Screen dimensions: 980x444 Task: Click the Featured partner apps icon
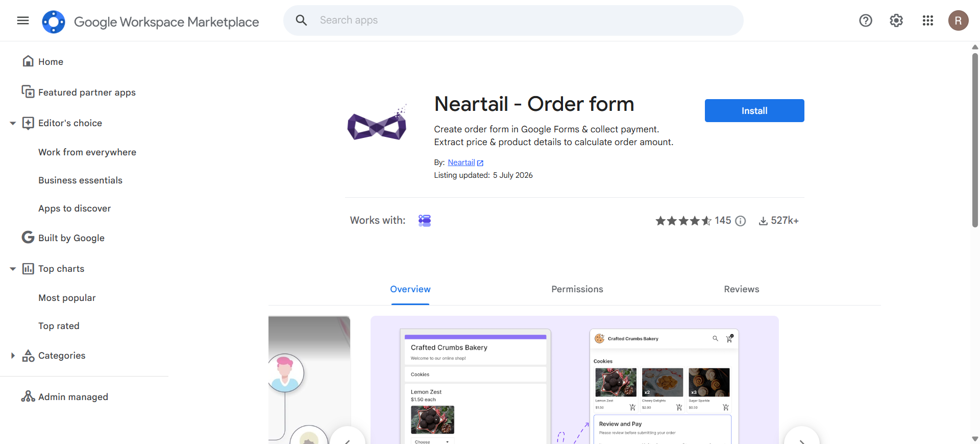coord(28,92)
